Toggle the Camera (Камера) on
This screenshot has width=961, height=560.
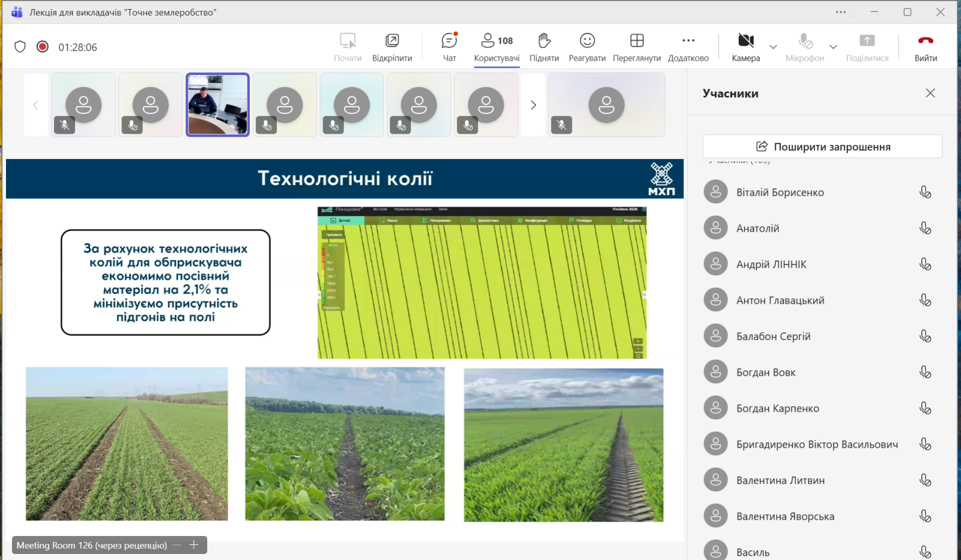[745, 47]
